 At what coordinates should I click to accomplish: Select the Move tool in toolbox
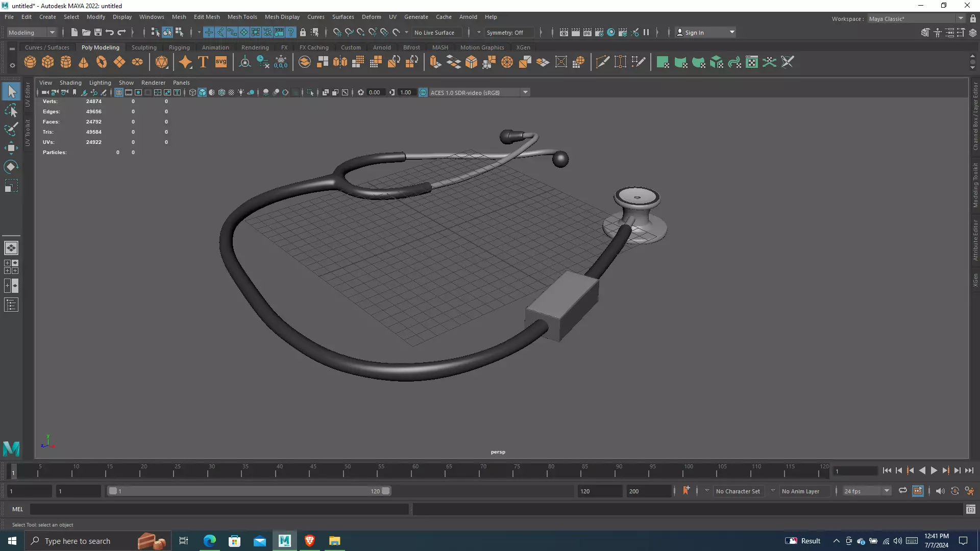(11, 148)
